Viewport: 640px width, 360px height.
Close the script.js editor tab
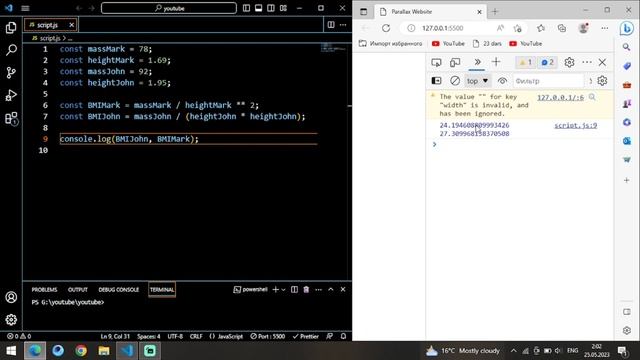[71, 25]
